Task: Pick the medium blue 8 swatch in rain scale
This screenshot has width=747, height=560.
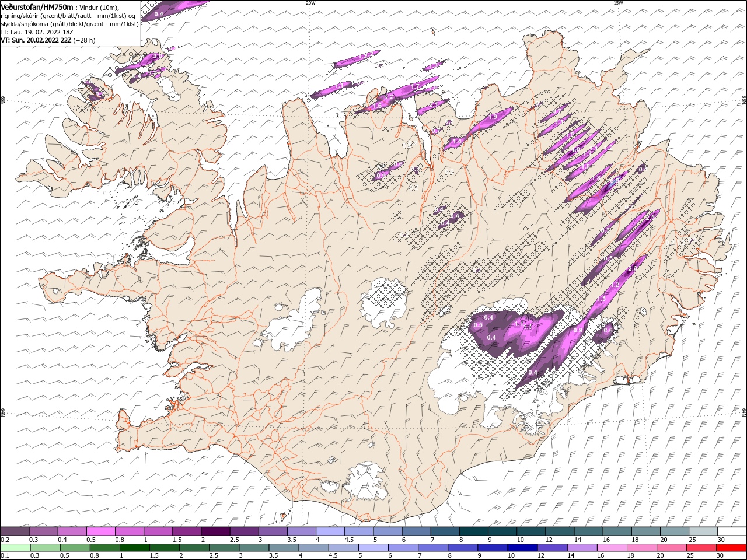Action: point(463,548)
